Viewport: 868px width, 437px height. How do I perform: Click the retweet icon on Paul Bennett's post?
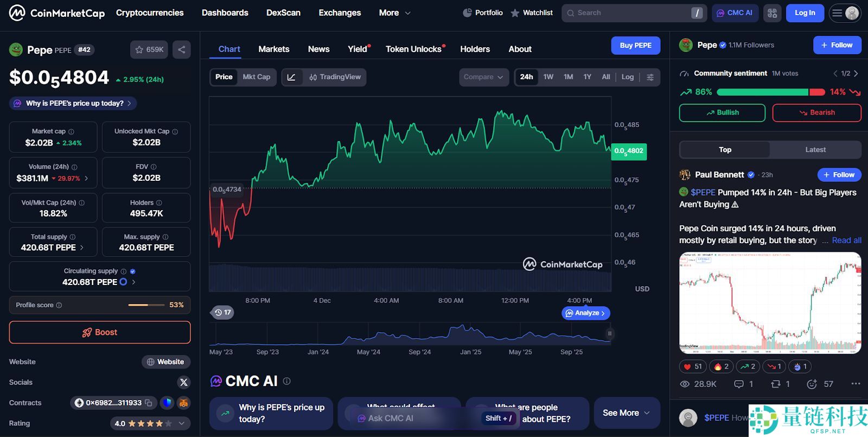776,384
